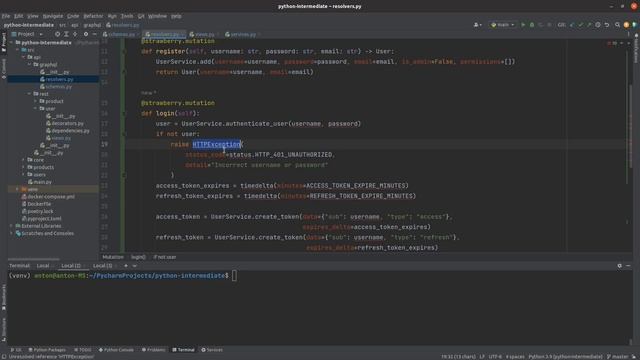Open the Python Console tab
The width and height of the screenshot is (640, 360).
point(116,350)
